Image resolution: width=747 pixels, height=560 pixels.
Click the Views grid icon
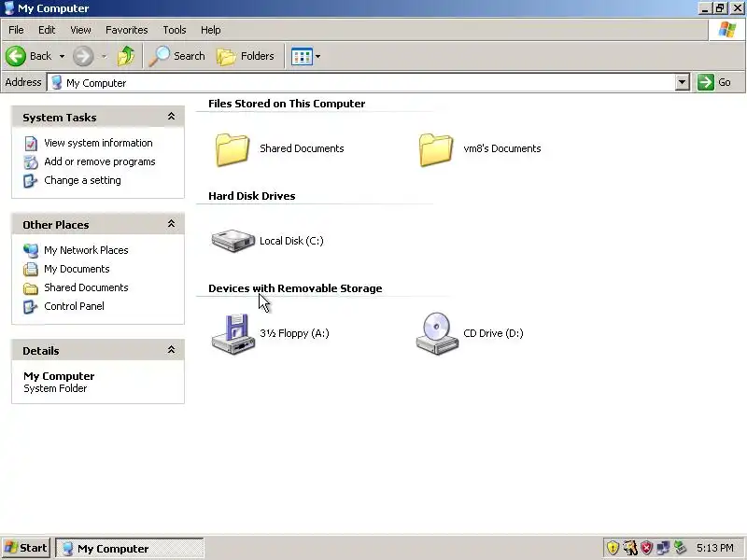[302, 57]
